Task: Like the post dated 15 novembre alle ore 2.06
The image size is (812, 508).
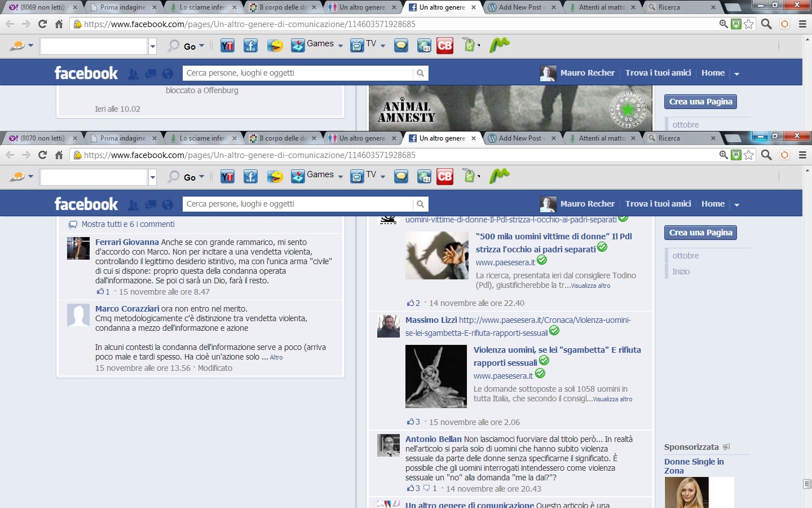Action: coord(410,422)
